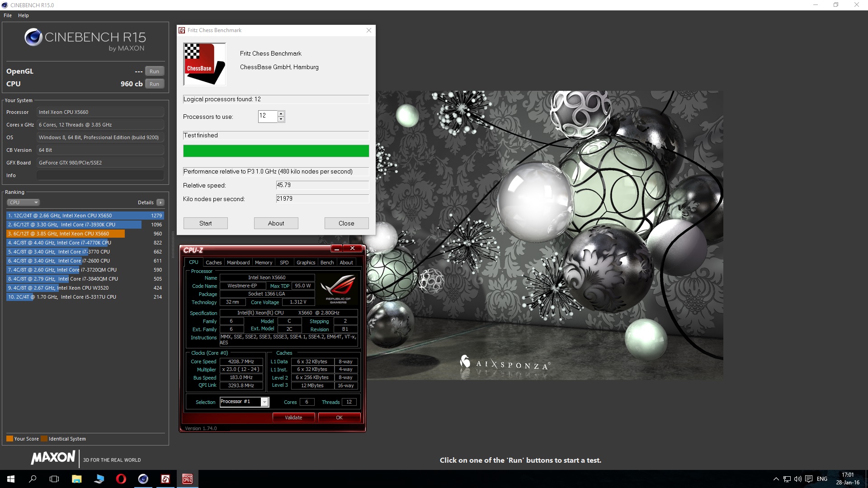Click the empty Info text field
Image resolution: width=868 pixels, height=488 pixels.
point(100,175)
